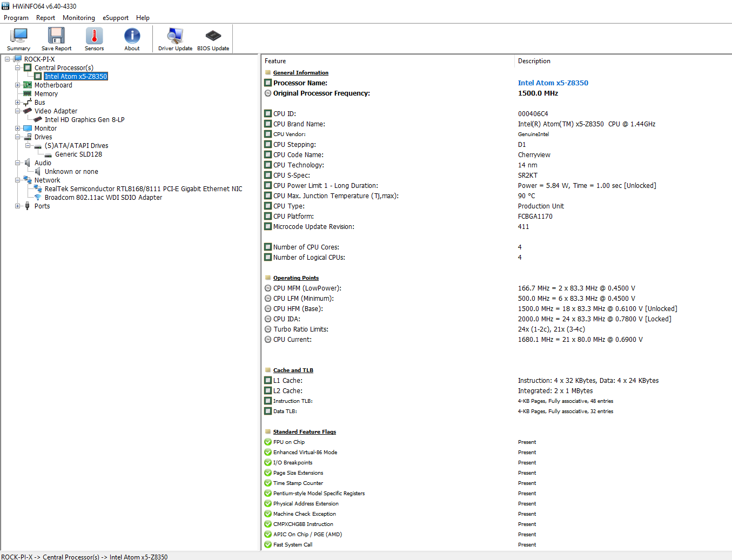Click the Operating Points section heading

pos(296,278)
